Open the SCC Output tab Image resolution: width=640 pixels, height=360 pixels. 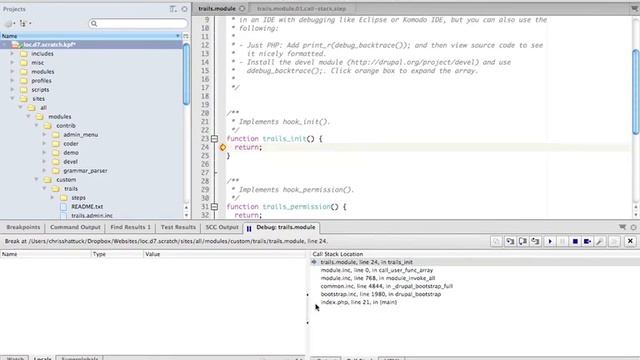pyautogui.click(x=222, y=227)
